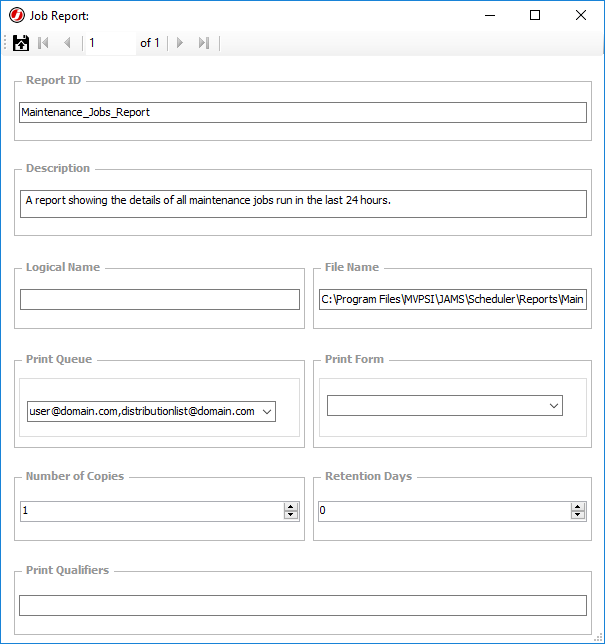605x644 pixels.
Task: Close the Job Report window
Action: pyautogui.click(x=581, y=16)
